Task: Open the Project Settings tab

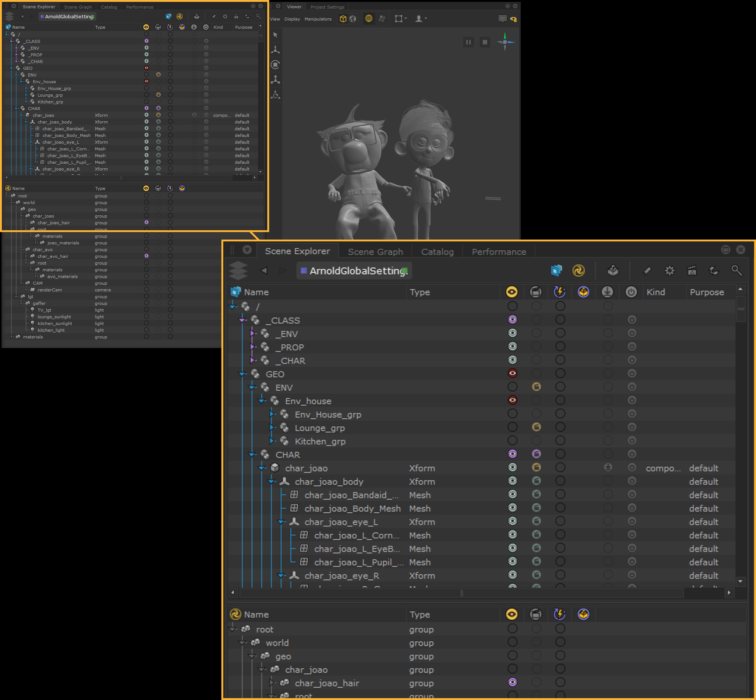Action: [327, 7]
